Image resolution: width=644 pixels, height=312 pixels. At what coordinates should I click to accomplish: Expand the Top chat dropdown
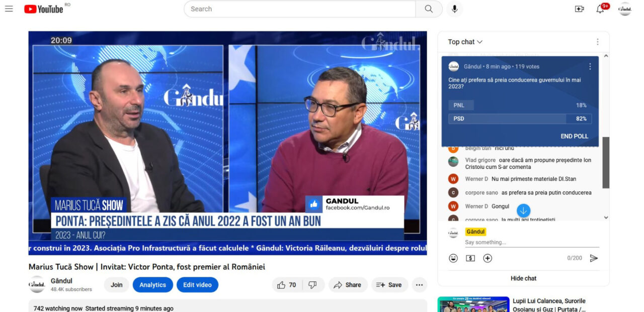465,42
